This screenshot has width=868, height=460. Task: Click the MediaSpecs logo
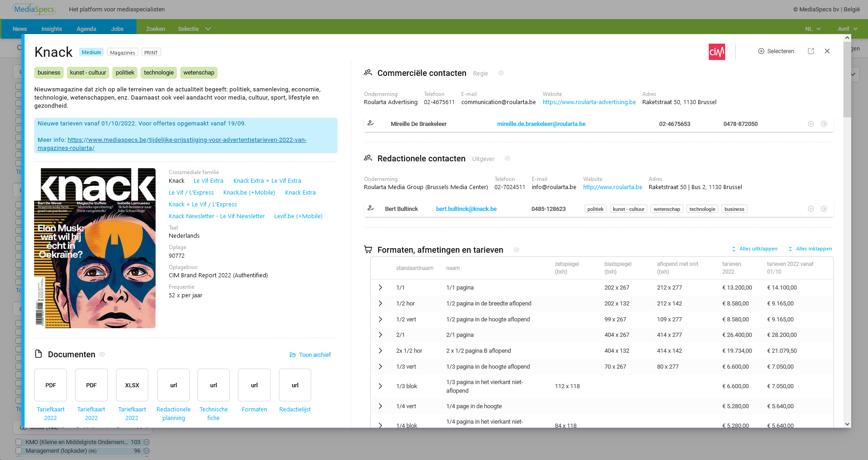click(34, 9)
